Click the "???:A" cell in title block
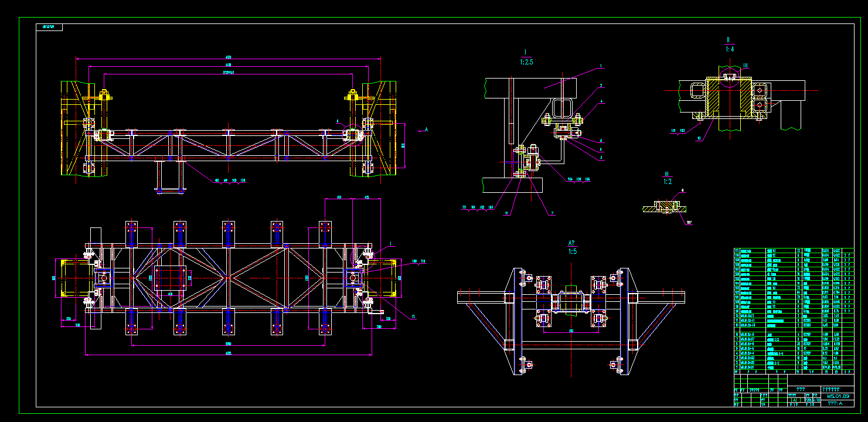 click(838, 403)
